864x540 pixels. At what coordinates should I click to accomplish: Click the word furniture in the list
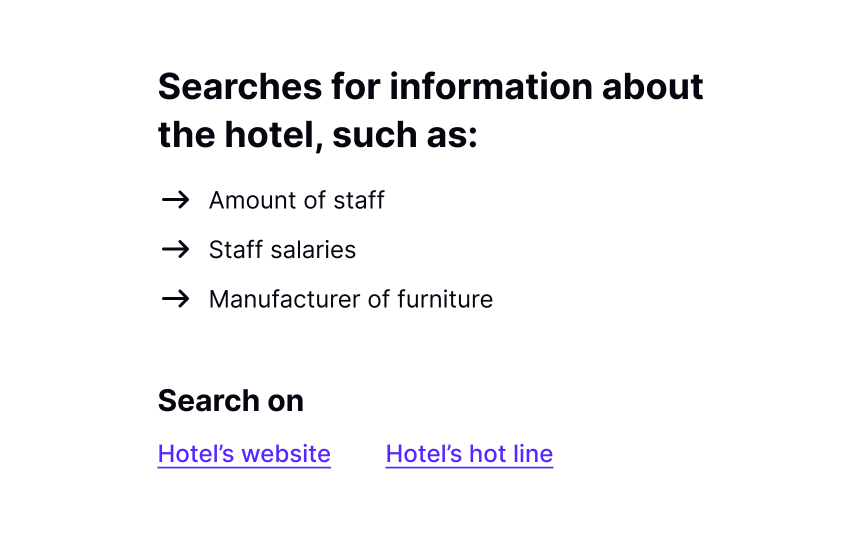pyautogui.click(x=445, y=299)
